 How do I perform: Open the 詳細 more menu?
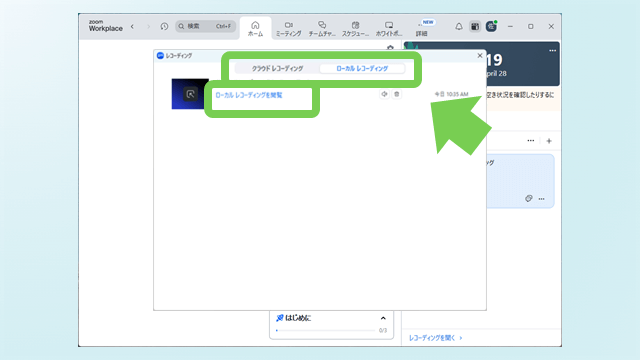(422, 29)
